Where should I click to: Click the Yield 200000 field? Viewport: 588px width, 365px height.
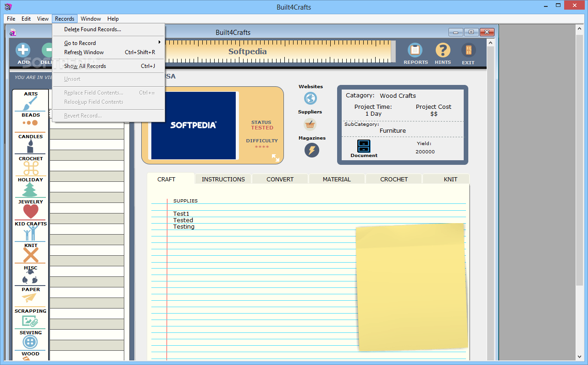tap(425, 152)
